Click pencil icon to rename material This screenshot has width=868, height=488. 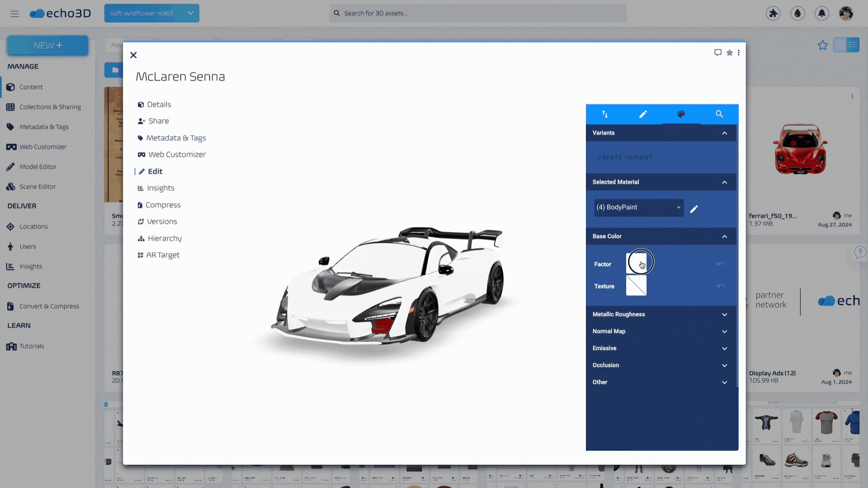(694, 209)
